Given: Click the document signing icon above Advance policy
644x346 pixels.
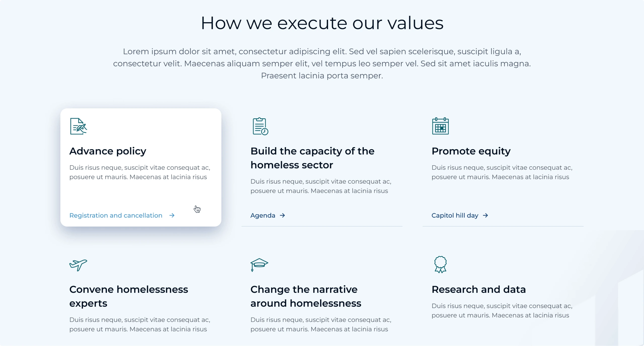Looking at the screenshot, I should point(78,126).
